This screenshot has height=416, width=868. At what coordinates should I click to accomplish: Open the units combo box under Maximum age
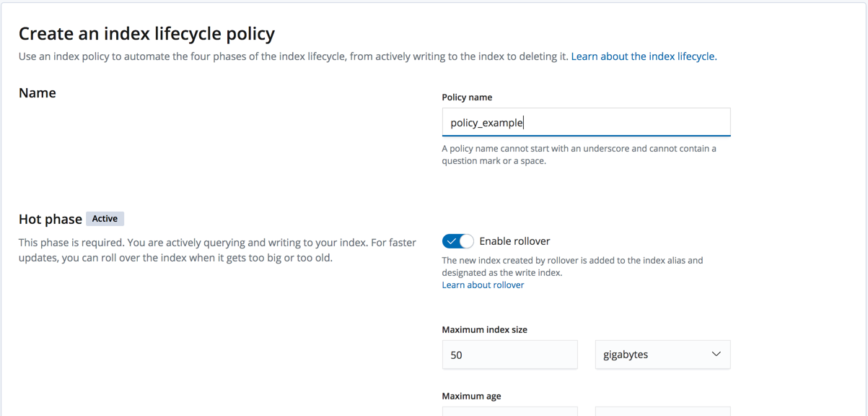click(662, 413)
